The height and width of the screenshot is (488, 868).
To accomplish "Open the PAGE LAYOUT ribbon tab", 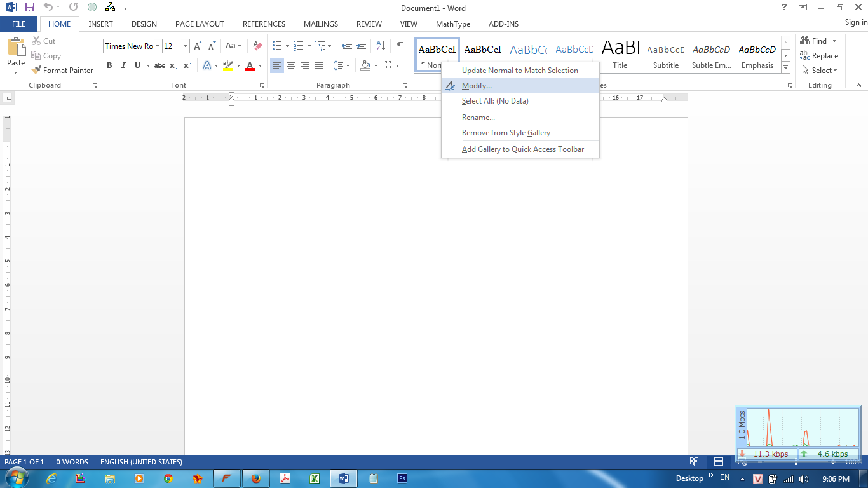I will (x=200, y=24).
